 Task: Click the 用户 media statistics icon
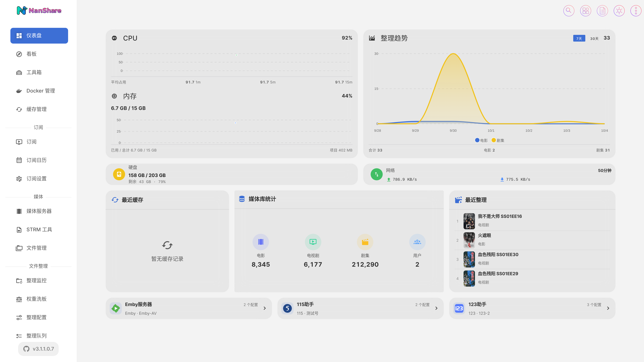coord(417,242)
